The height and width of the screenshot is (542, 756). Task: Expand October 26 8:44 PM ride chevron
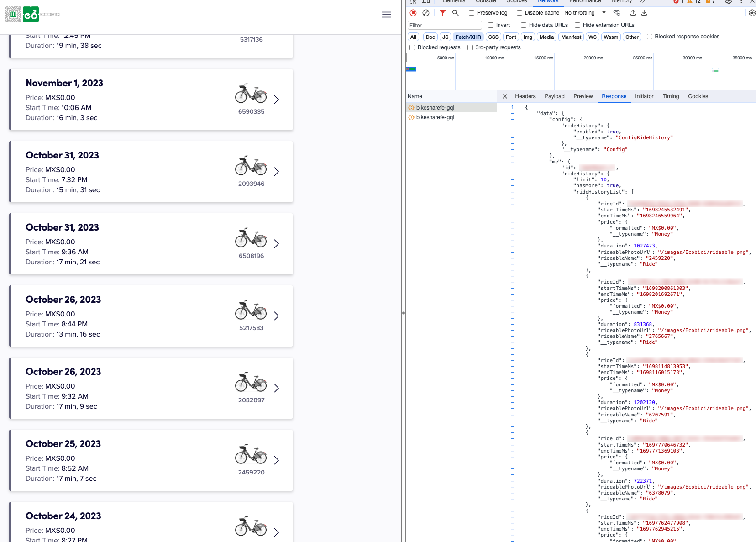pos(276,316)
